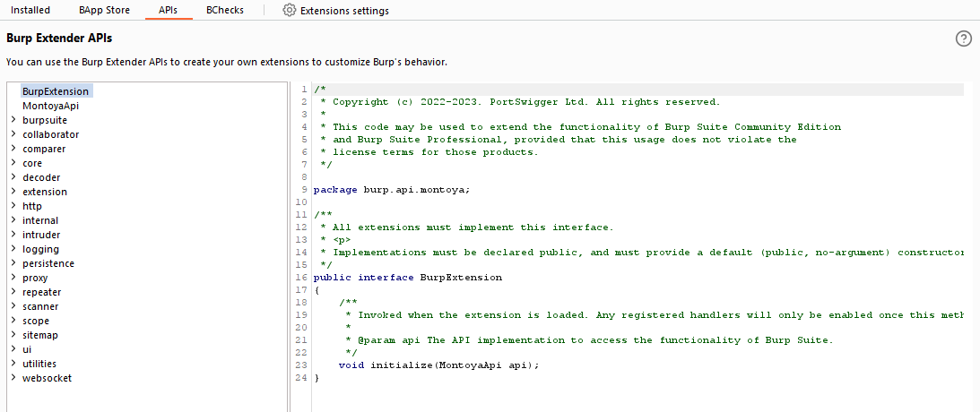The image size is (980, 412).
Task: Open Extensions settings
Action: click(x=344, y=11)
